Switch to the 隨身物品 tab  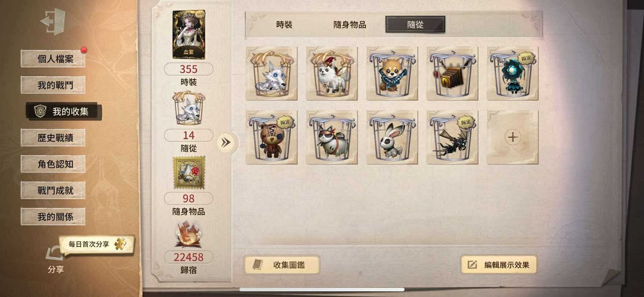coord(349,25)
